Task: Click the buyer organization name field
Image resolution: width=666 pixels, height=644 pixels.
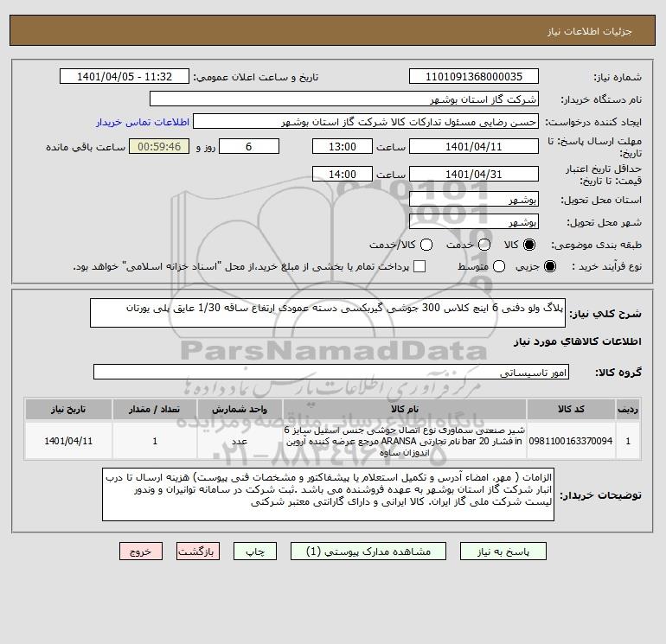Action: [x=344, y=99]
